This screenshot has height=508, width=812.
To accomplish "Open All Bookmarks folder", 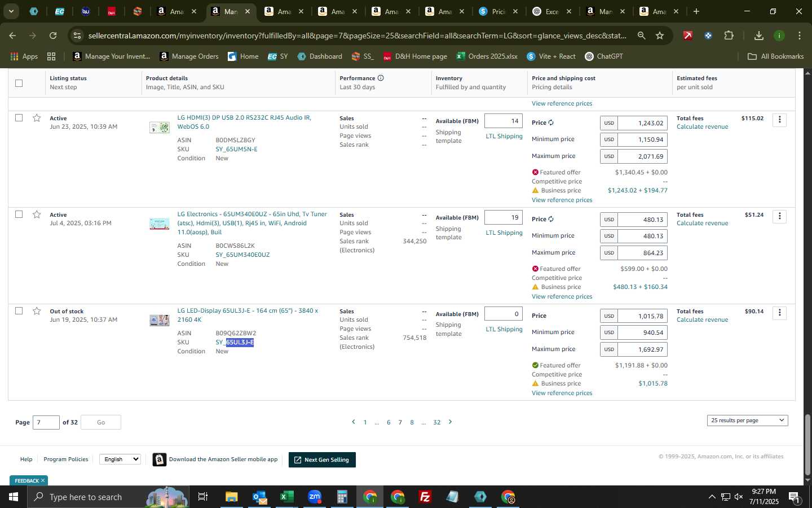I will pos(775,56).
